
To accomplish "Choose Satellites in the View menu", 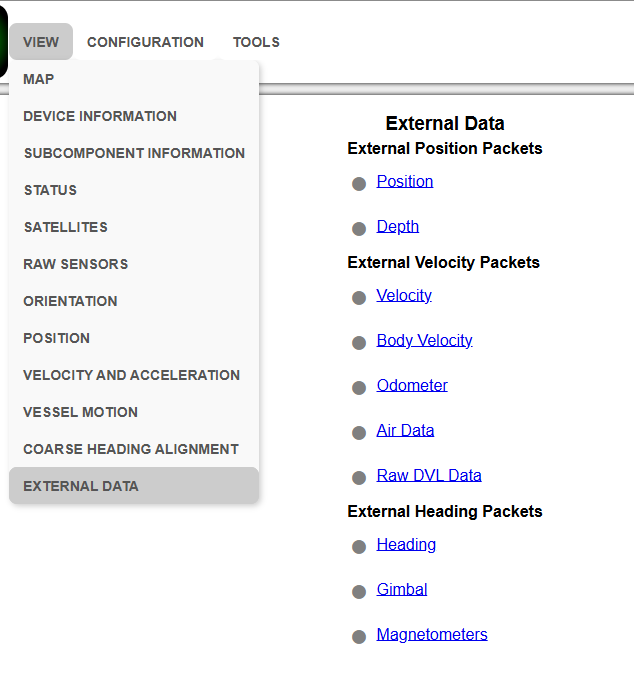I will pyautogui.click(x=65, y=227).
